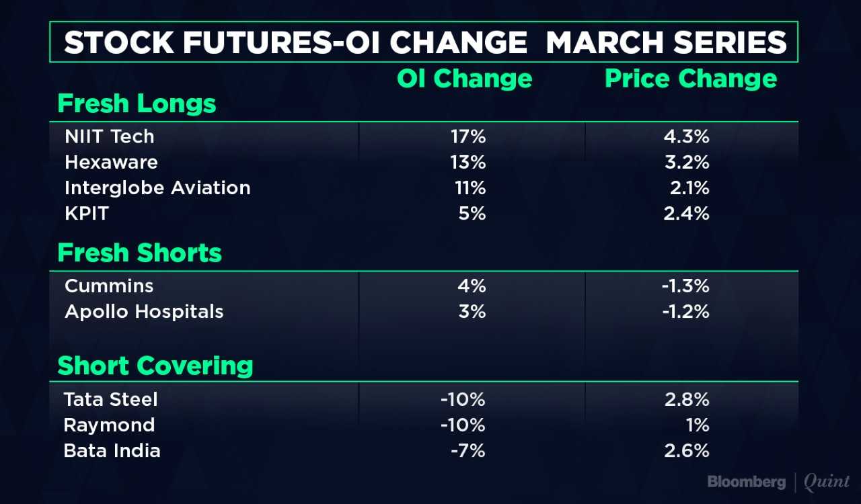
Task: Click the Interglobe Aviation stock name
Action: point(157,187)
